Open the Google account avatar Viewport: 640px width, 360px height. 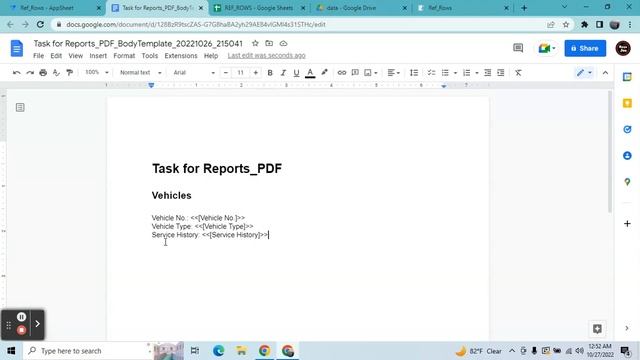coord(623,48)
